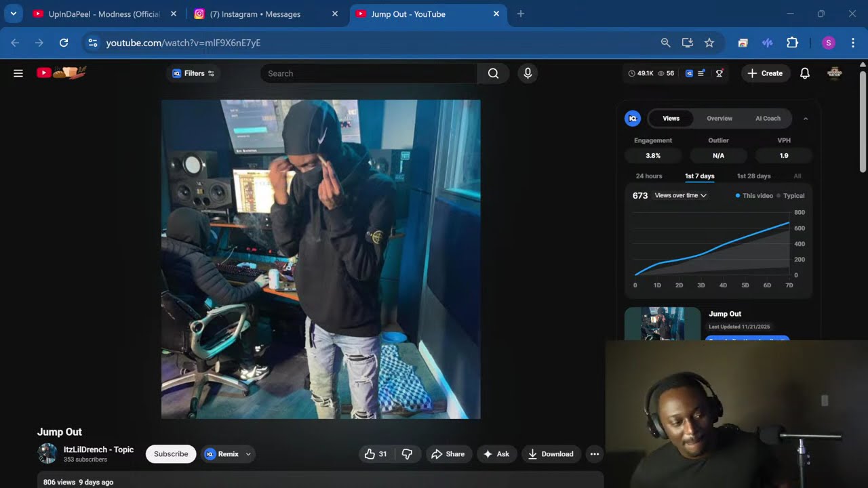Click into the YouTube search field
Screen dimensions: 868x488
(x=368, y=73)
